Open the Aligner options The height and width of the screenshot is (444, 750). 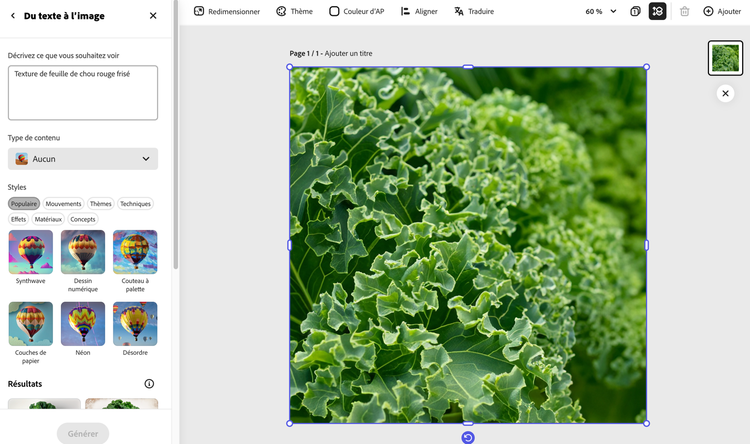419,11
